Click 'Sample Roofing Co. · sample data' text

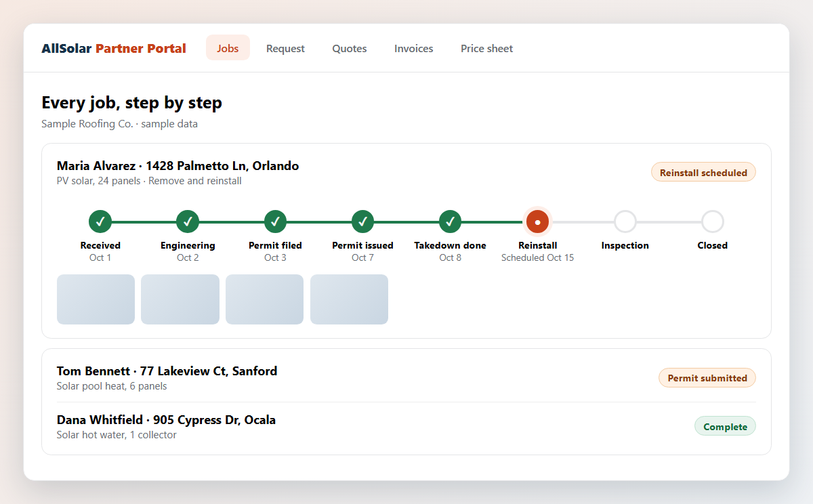pyautogui.click(x=119, y=124)
